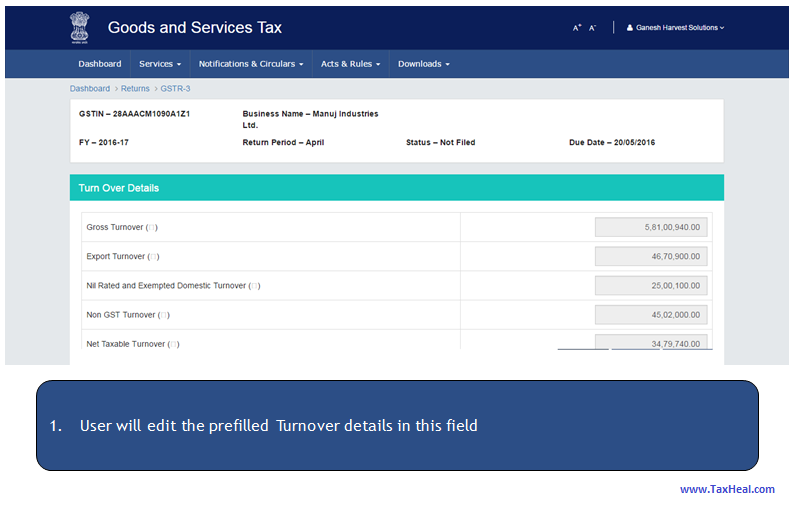Click info icon beside Export Turnover
The height and width of the screenshot is (507, 807).
[x=152, y=257]
